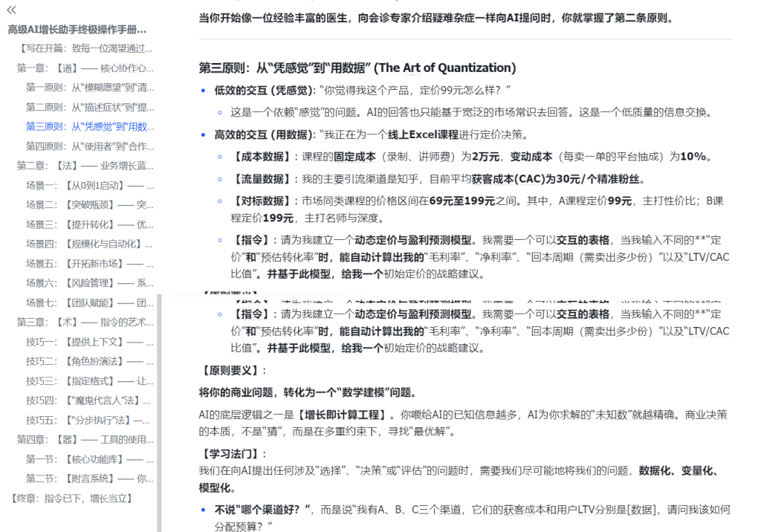
Task: Navigate to 【写在开篇】 section
Action: (x=80, y=48)
